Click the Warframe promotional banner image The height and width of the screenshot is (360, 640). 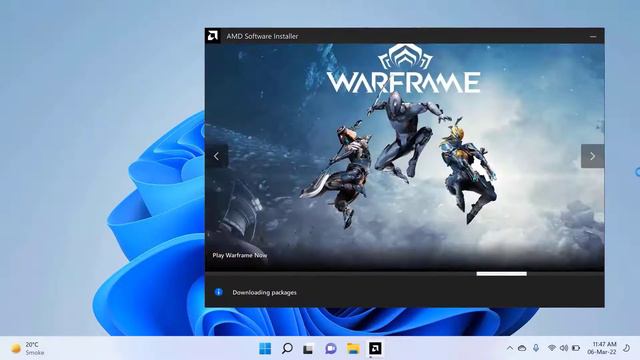coord(404,157)
